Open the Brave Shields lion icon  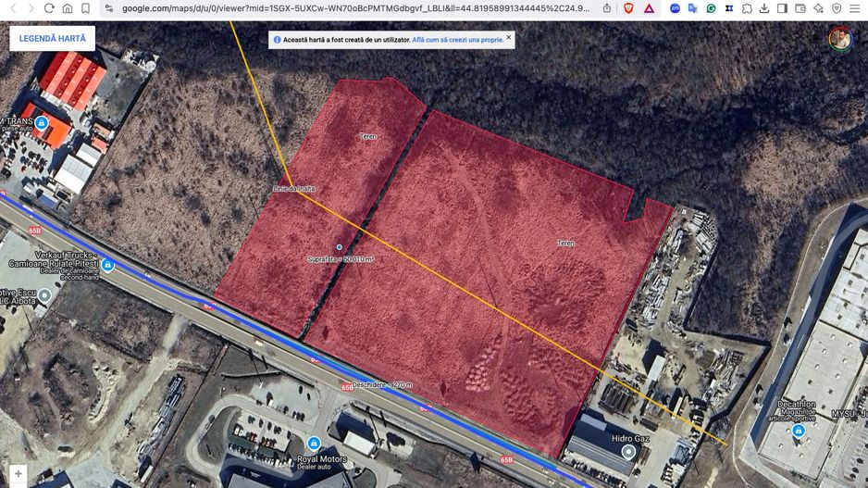tap(629, 8)
